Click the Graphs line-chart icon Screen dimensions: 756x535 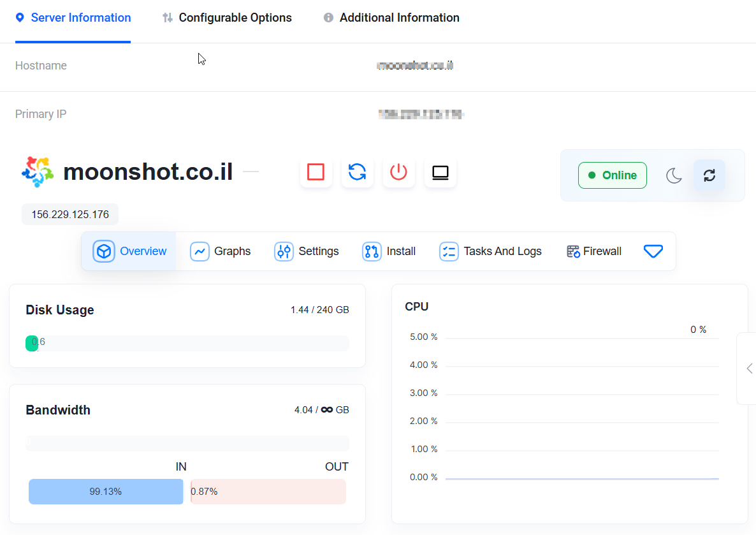200,251
